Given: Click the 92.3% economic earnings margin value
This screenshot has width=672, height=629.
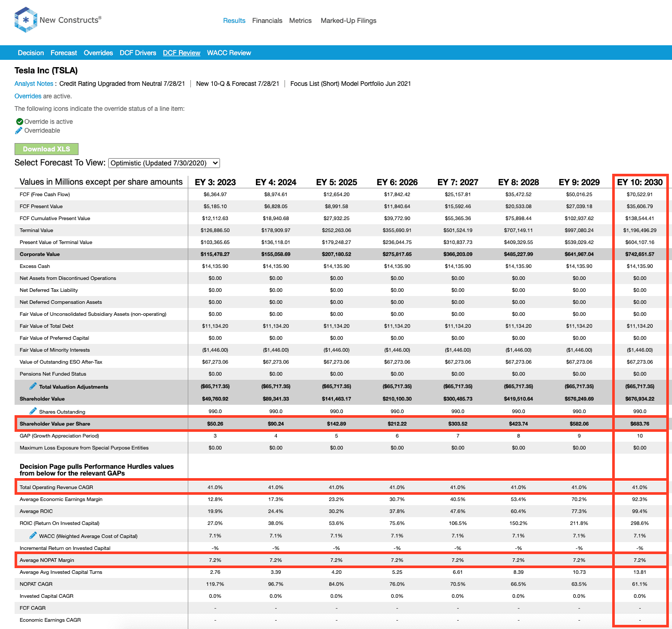Looking at the screenshot, I should 640,499.
